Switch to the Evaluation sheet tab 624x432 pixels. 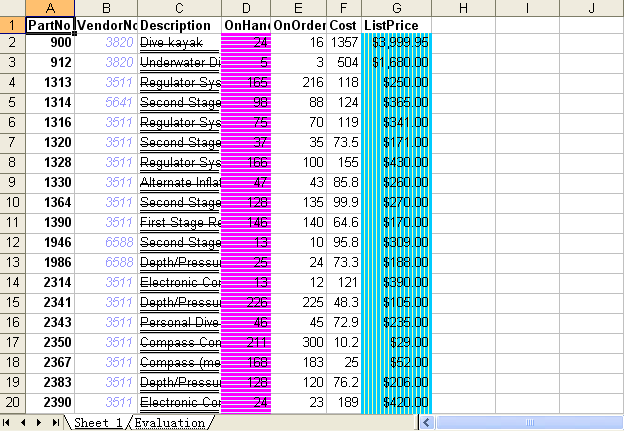(x=169, y=423)
